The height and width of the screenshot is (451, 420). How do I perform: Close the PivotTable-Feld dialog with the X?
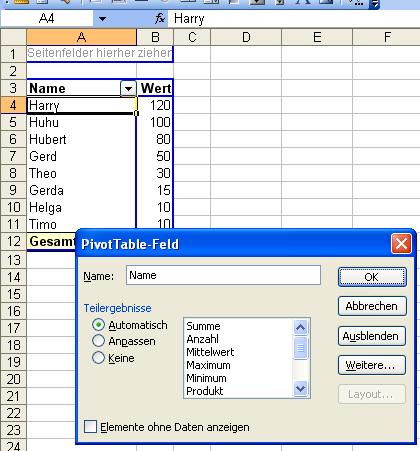401,244
